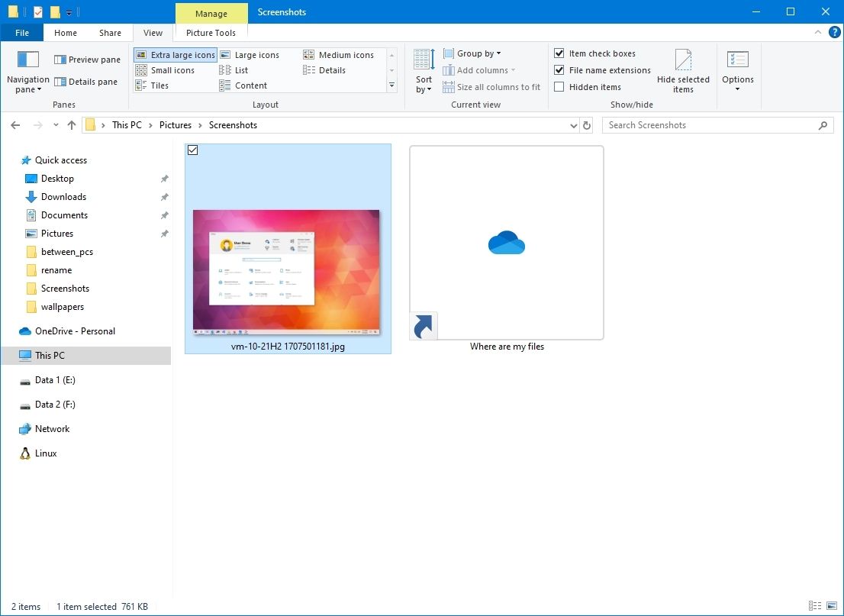Click the Pictures breadcrumb link
This screenshot has height=616, width=844.
coord(175,124)
